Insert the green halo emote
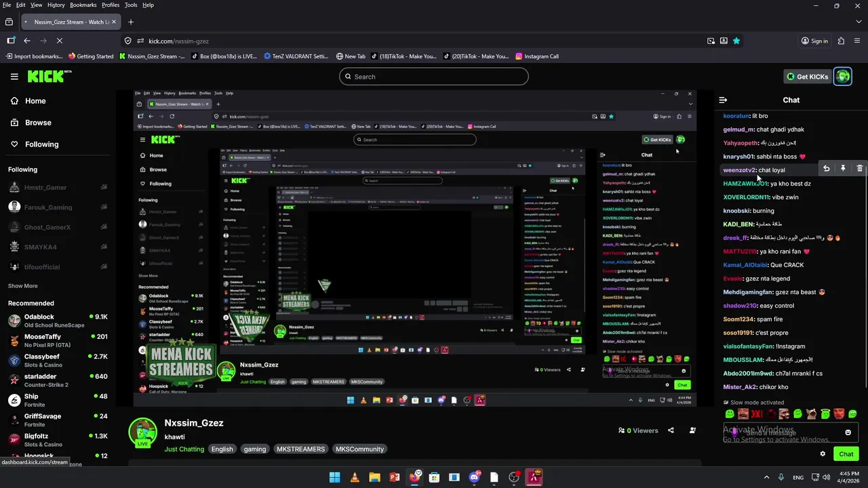 (825, 414)
